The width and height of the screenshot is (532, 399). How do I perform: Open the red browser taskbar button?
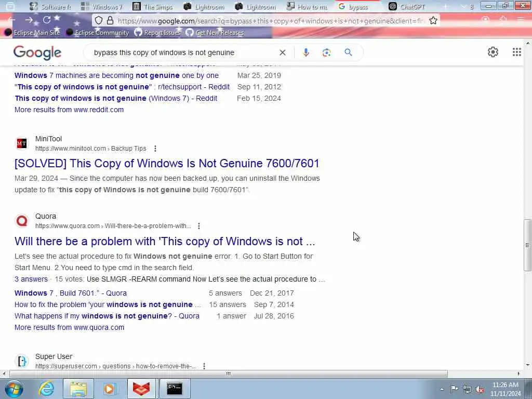tap(141, 389)
